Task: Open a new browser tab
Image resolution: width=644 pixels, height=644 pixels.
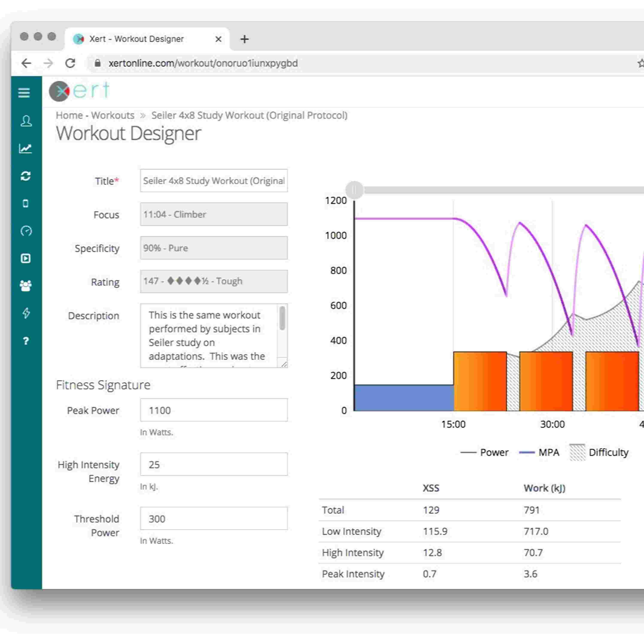Action: coord(244,39)
